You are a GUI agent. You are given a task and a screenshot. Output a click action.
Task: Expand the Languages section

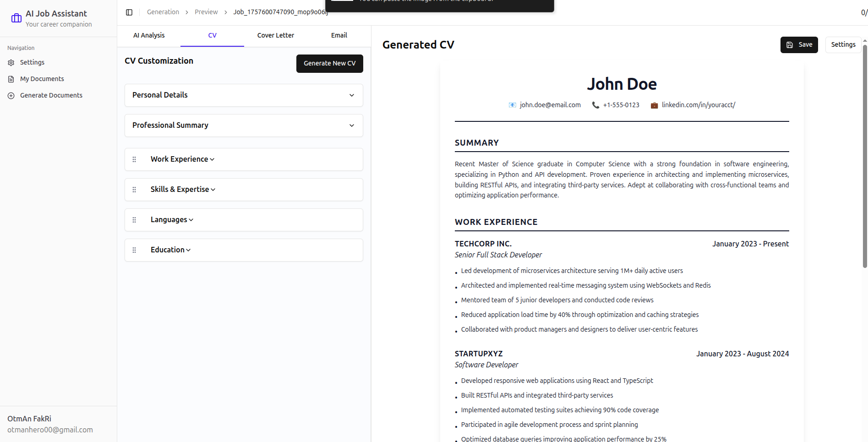click(172, 220)
